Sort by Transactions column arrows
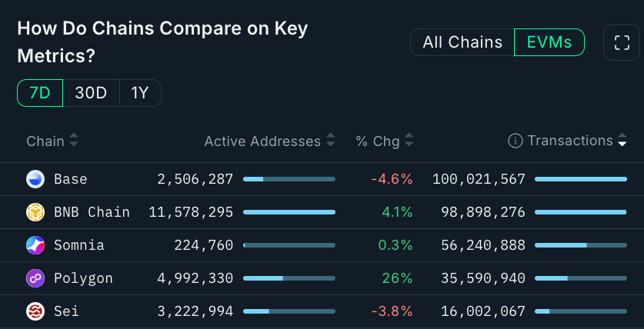 (622, 141)
